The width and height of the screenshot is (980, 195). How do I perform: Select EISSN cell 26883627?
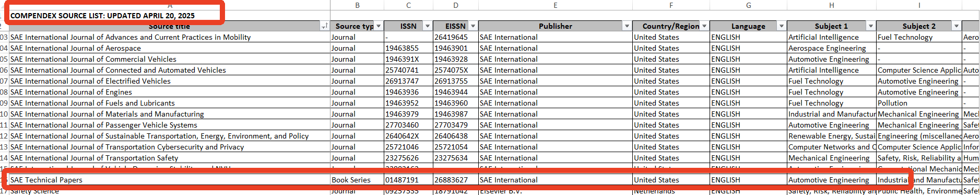456,180
